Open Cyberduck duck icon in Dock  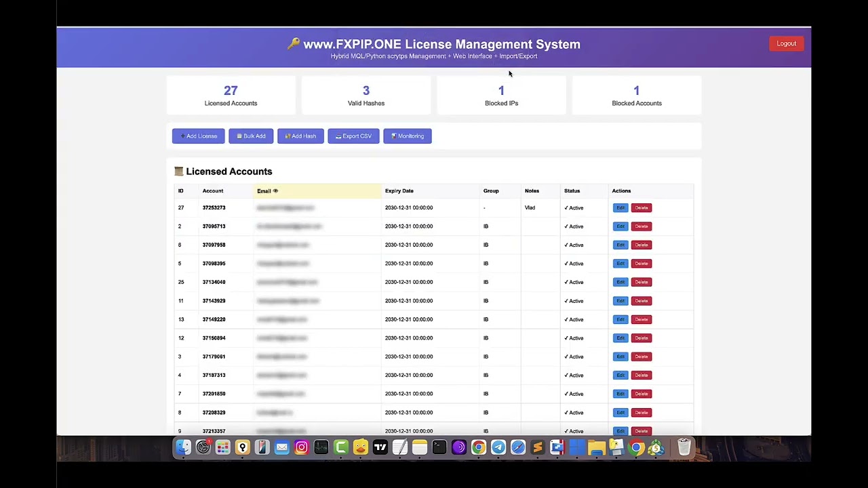click(360, 447)
